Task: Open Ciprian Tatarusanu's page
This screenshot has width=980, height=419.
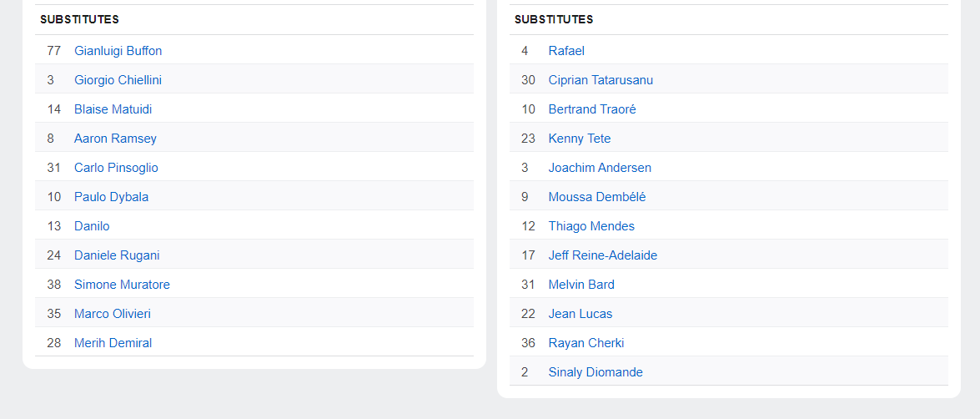Action: coord(601,80)
